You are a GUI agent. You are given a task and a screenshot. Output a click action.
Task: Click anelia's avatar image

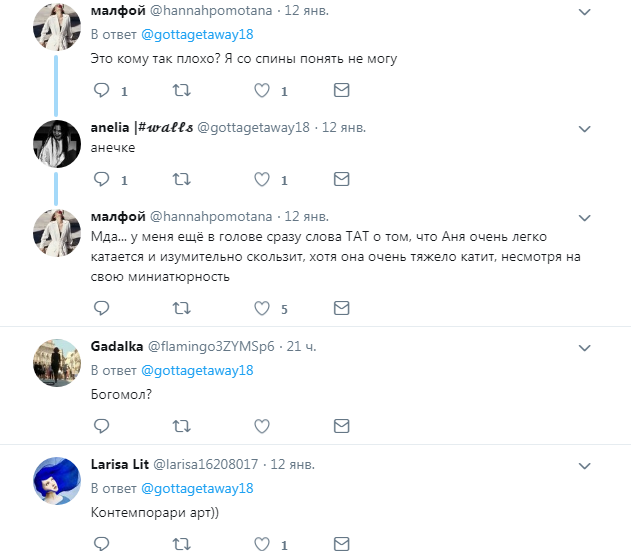(57, 146)
